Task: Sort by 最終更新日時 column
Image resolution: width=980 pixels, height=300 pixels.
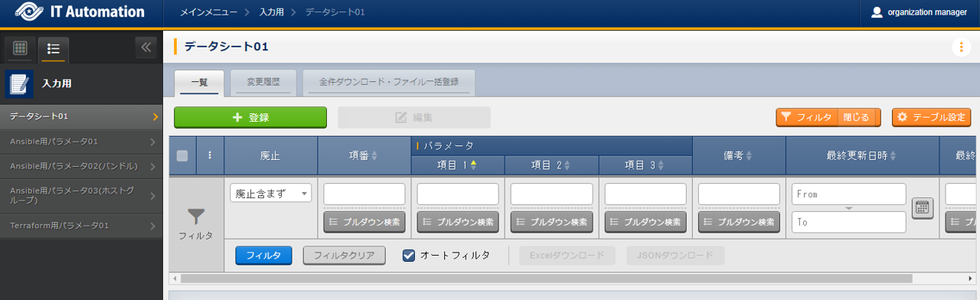Action: pyautogui.click(x=862, y=155)
